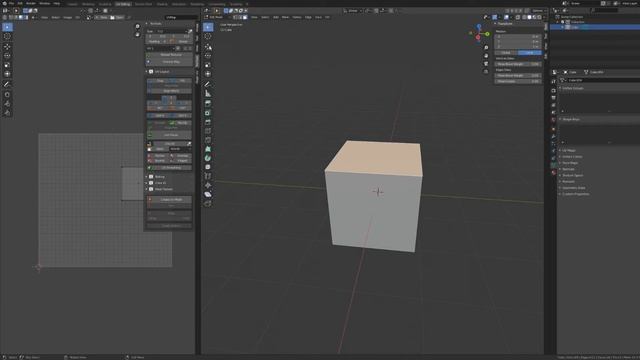Switch viewport shading to rendered

click(x=539, y=17)
